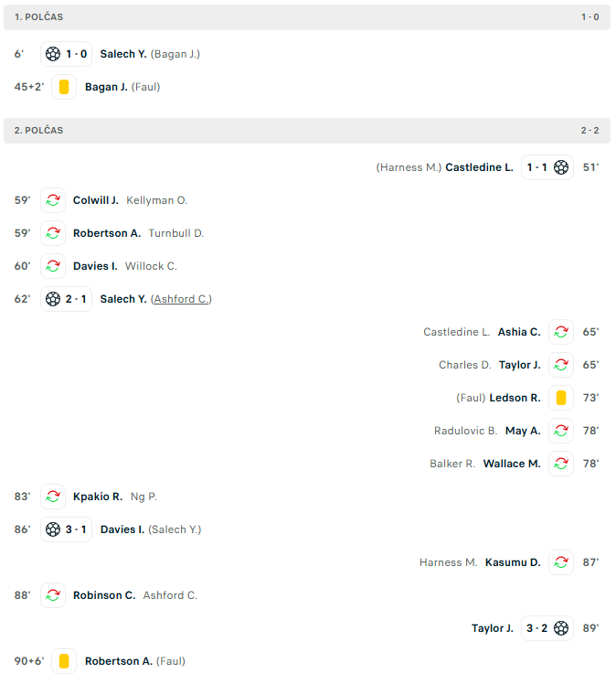616x684 pixels.
Task: Open scorer Salech Y. at 6'
Action: click(x=123, y=54)
